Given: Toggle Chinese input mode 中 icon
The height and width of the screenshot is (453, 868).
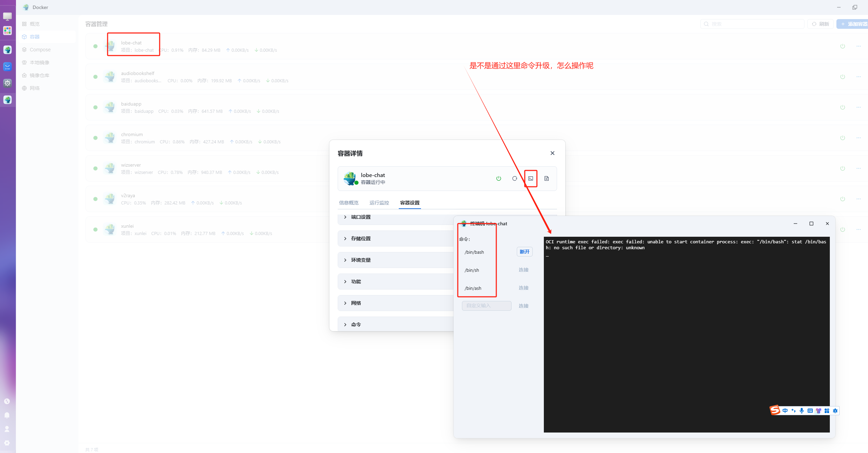Looking at the screenshot, I should (x=785, y=411).
